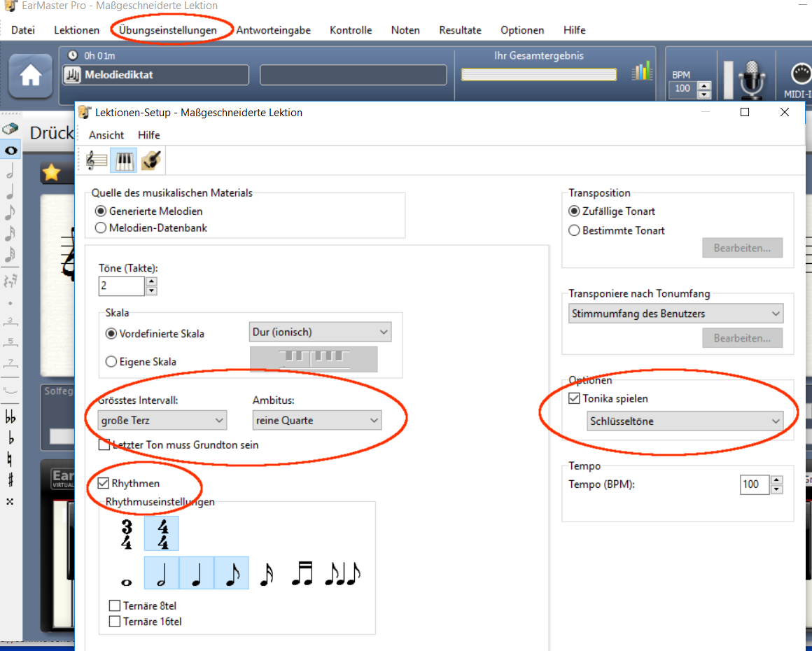Screen dimensions: 812x651
Task: Apply the natural accidental
Action: (x=10, y=459)
